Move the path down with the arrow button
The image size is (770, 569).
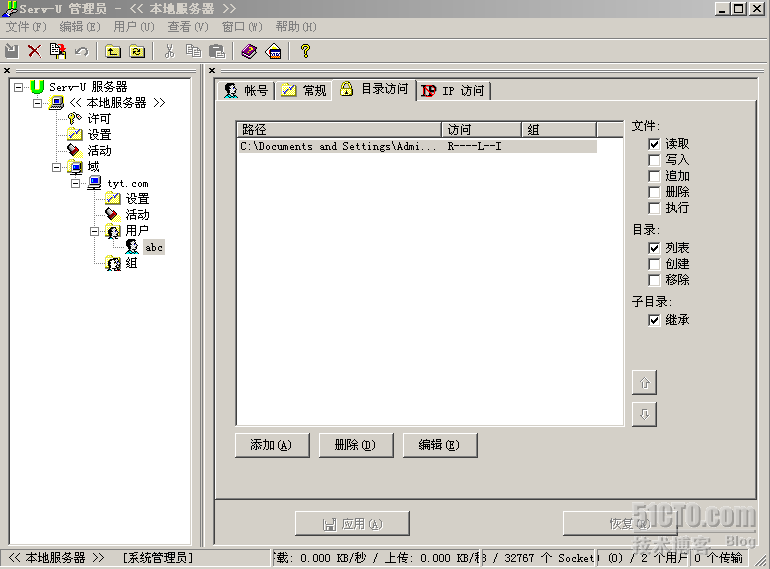click(644, 414)
